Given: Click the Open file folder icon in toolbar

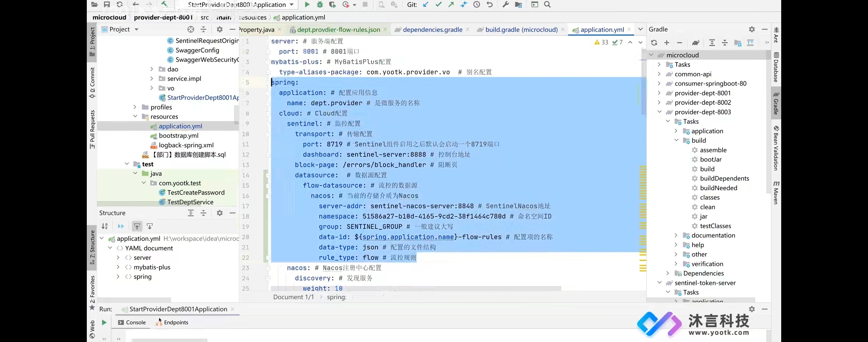Looking at the screenshot, I should click(x=94, y=5).
